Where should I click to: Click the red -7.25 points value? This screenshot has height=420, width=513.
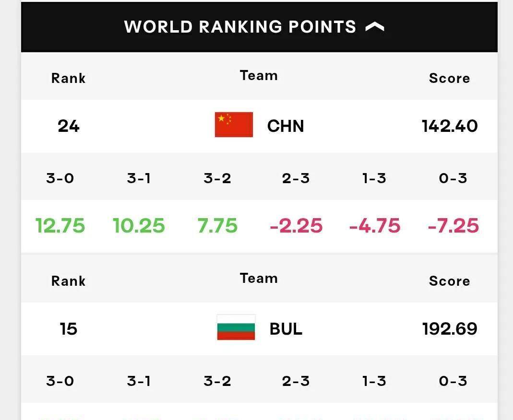point(453,226)
